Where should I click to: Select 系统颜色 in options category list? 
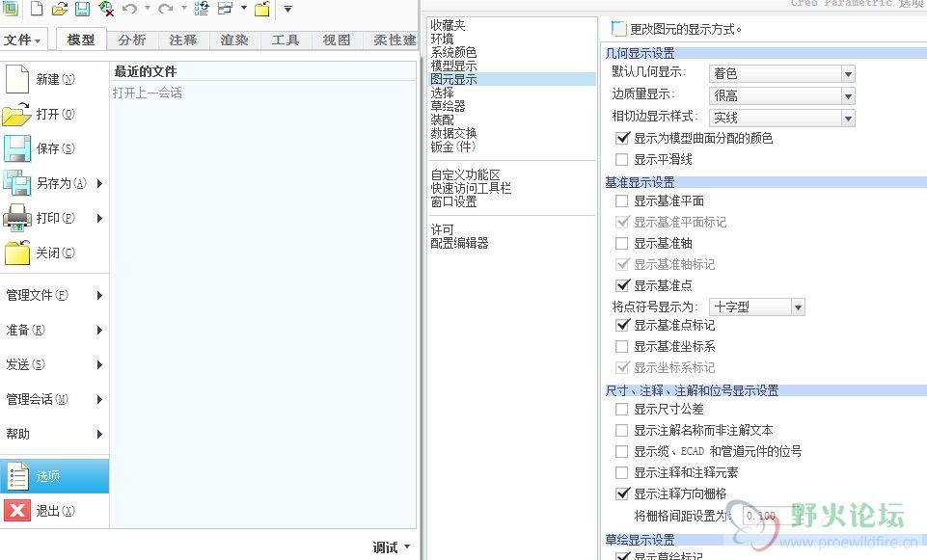pos(453,52)
